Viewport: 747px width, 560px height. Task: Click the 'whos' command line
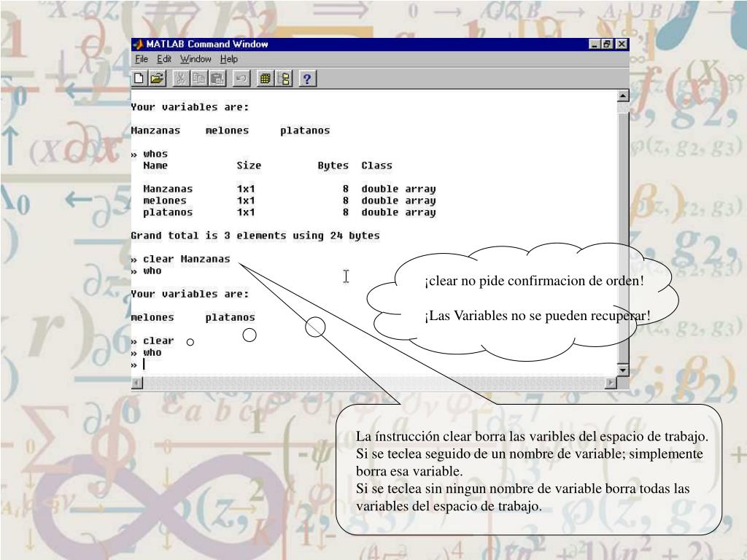pos(150,154)
